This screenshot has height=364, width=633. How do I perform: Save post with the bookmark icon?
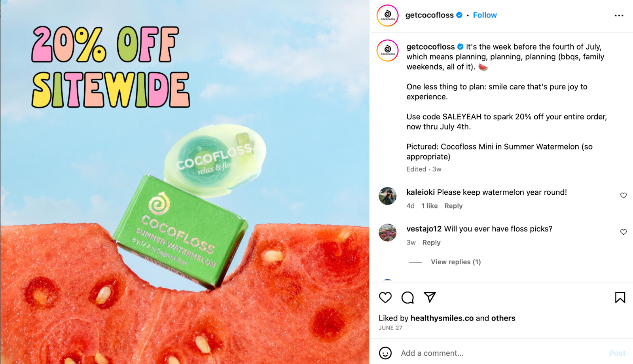(620, 298)
